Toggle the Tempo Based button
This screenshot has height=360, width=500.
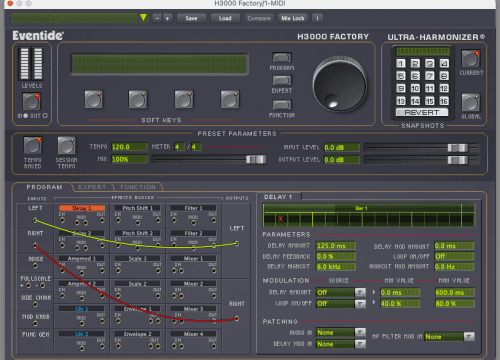click(32, 146)
